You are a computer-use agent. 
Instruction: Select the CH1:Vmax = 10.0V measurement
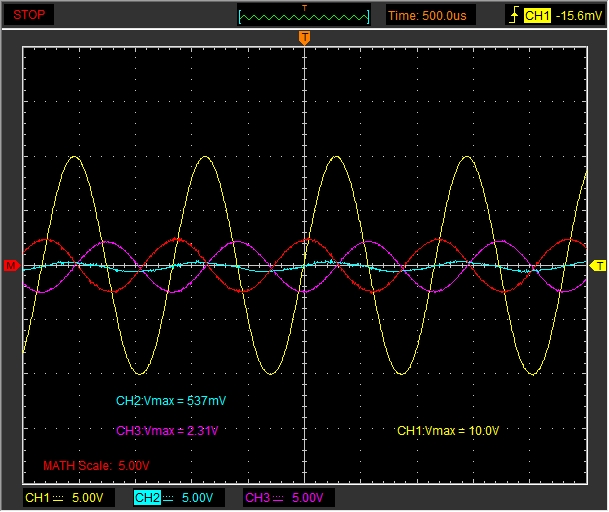(448, 430)
